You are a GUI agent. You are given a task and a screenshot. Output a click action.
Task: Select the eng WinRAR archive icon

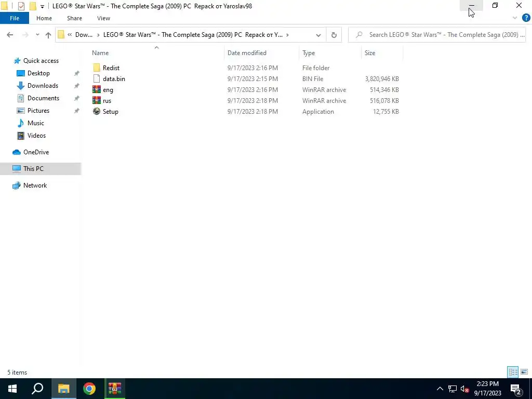[97, 89]
